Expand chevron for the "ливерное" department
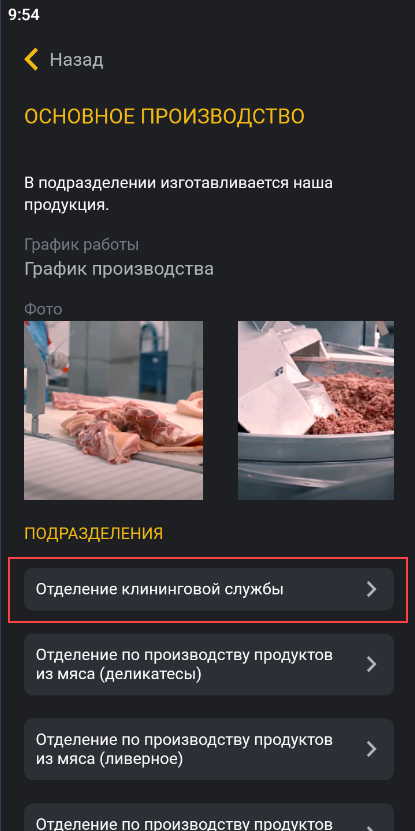Image resolution: width=415 pixels, height=831 pixels. pos(372,749)
